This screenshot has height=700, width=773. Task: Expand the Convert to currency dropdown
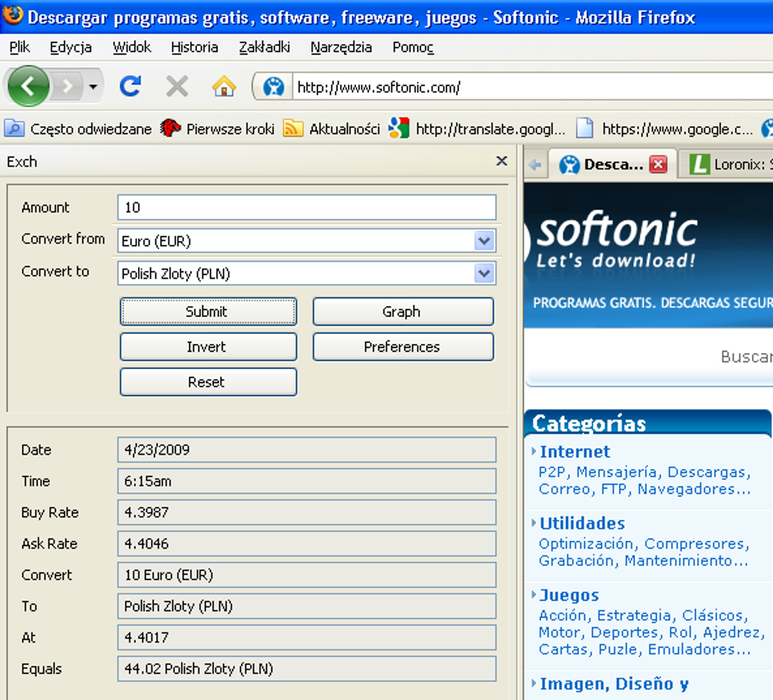[484, 273]
